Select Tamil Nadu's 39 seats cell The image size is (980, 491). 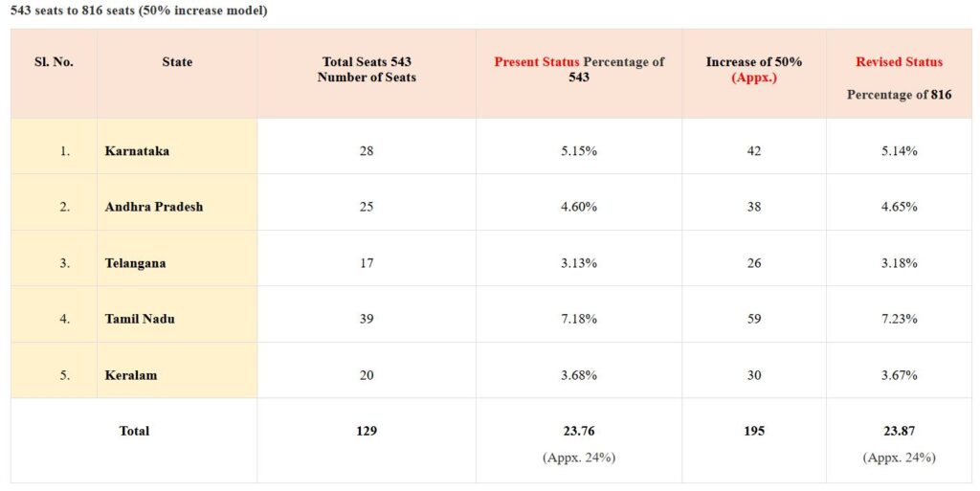(367, 319)
